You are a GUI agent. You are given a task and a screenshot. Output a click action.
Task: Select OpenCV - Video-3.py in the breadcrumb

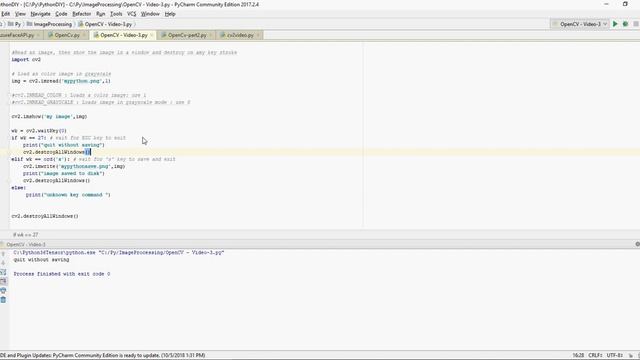[x=105, y=24]
